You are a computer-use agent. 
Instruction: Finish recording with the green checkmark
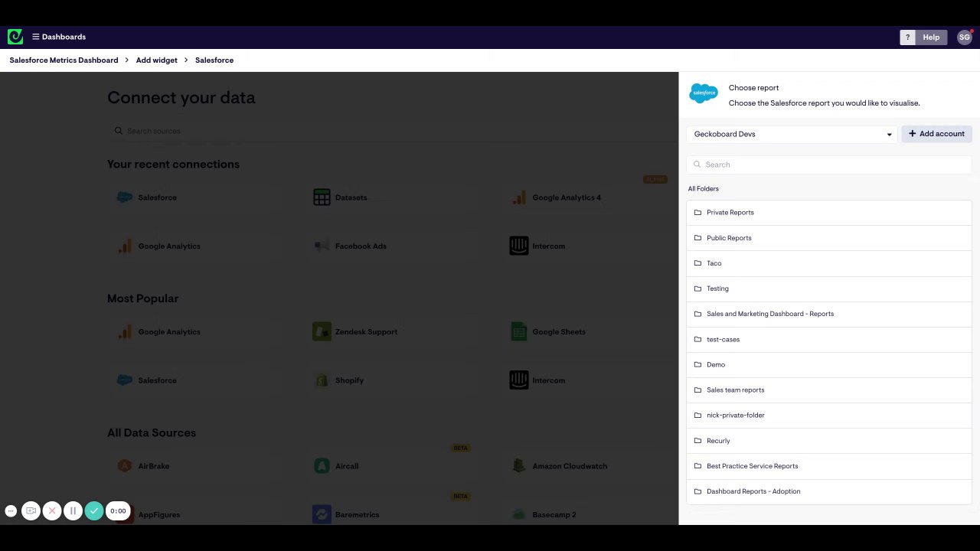pyautogui.click(x=94, y=511)
